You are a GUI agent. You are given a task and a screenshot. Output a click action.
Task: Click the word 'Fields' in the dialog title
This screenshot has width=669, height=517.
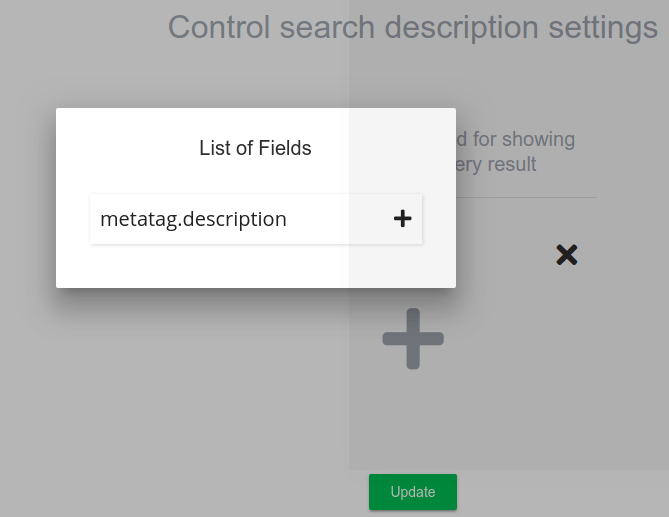(x=285, y=148)
